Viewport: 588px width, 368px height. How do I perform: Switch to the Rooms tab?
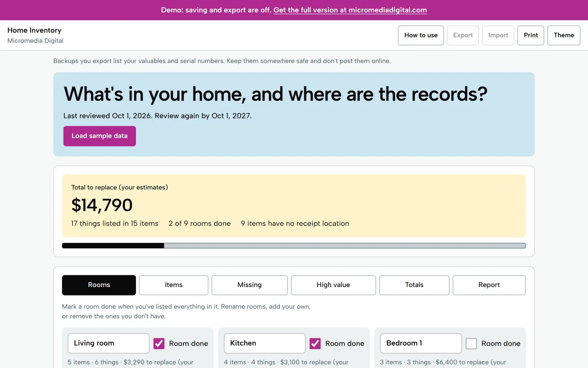pyautogui.click(x=99, y=285)
